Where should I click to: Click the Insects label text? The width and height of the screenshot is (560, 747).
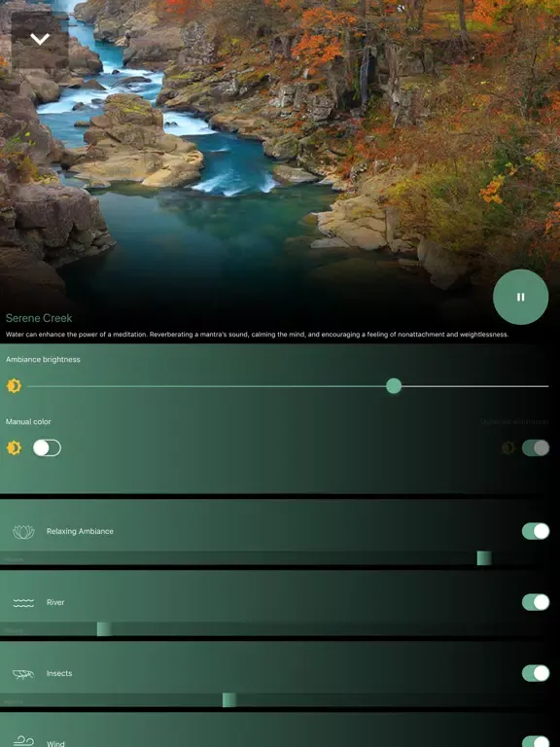tap(59, 673)
